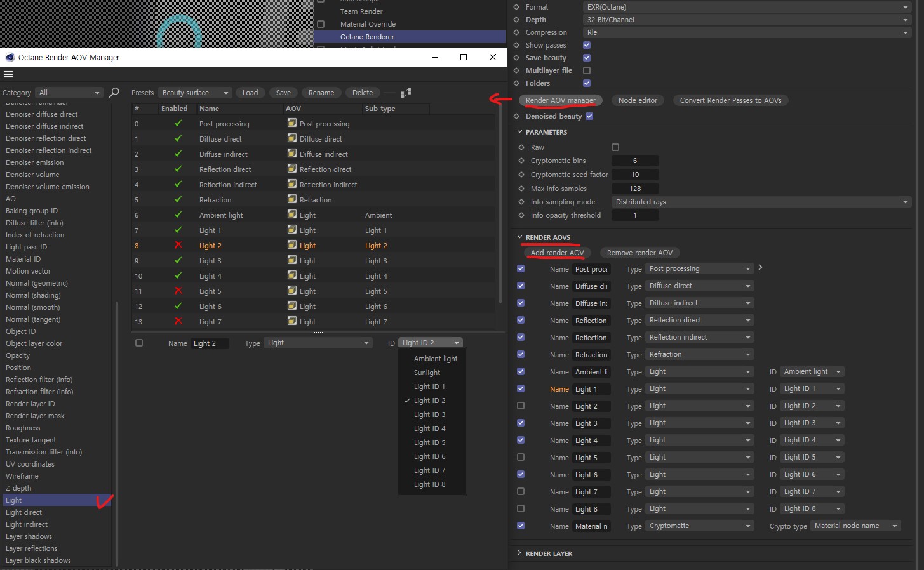Screen dimensions: 924x570
Task: Click the Info opacity threshold value field
Action: click(x=635, y=215)
